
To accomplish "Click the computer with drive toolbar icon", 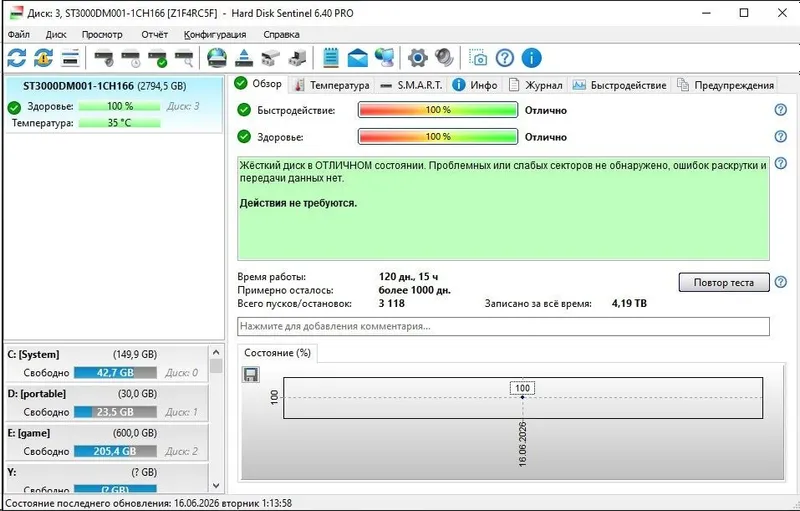I will click(x=297, y=58).
